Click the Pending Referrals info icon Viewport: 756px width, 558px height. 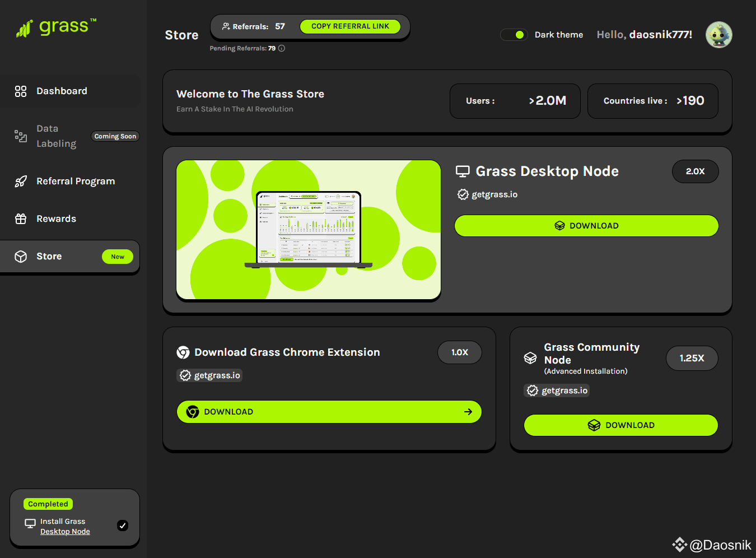pos(282,48)
